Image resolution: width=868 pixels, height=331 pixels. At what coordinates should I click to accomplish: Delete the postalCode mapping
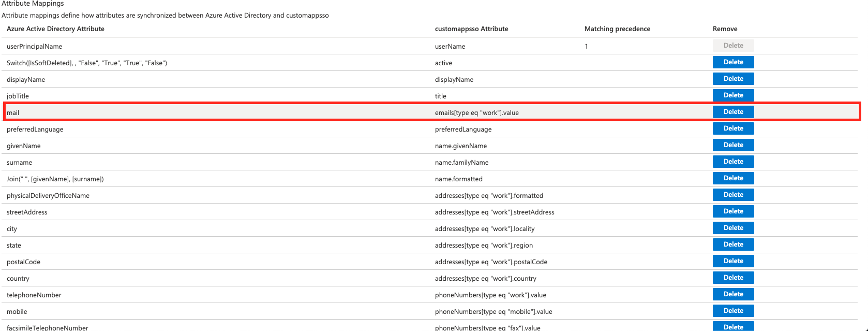[733, 261]
